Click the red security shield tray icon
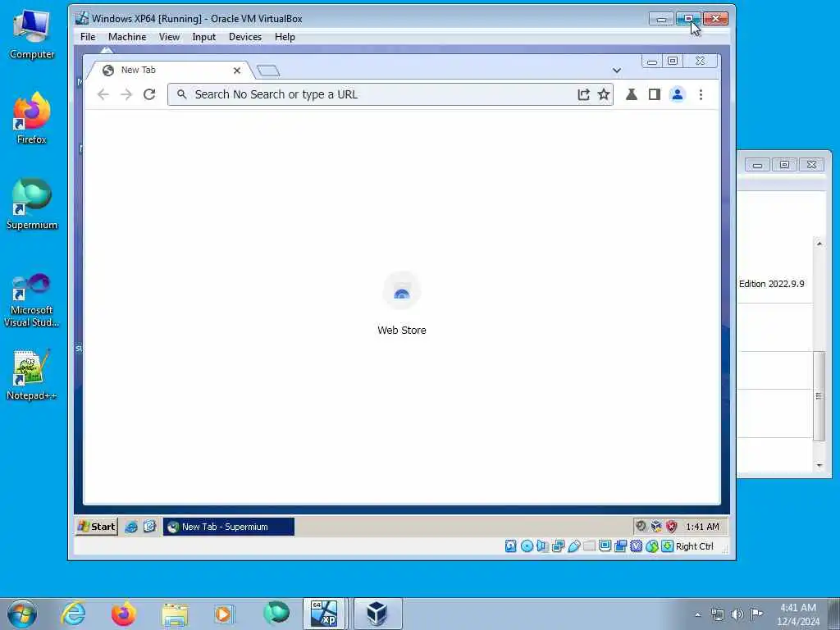 (x=672, y=526)
